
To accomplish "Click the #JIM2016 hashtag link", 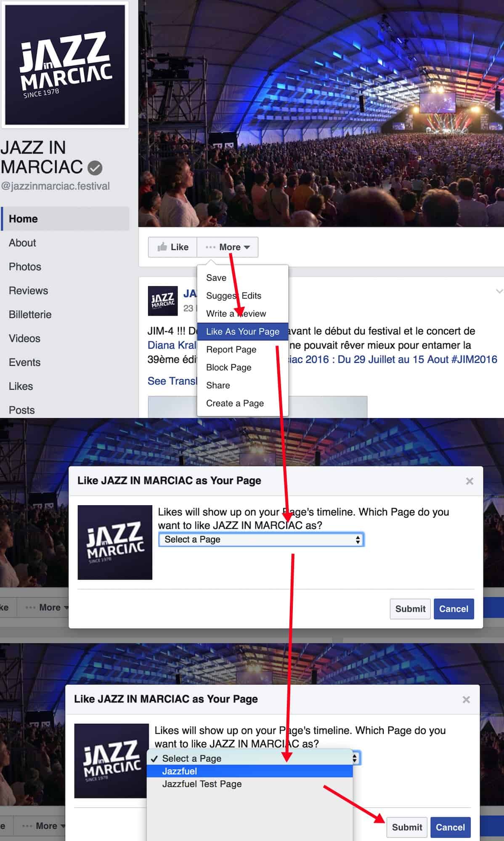I will pyautogui.click(x=474, y=359).
